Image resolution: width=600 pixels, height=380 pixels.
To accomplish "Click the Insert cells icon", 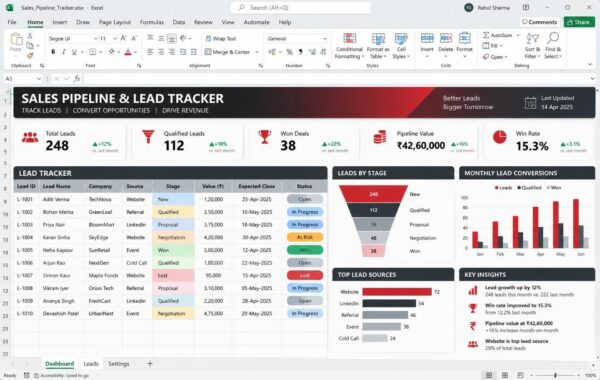I will (x=427, y=38).
